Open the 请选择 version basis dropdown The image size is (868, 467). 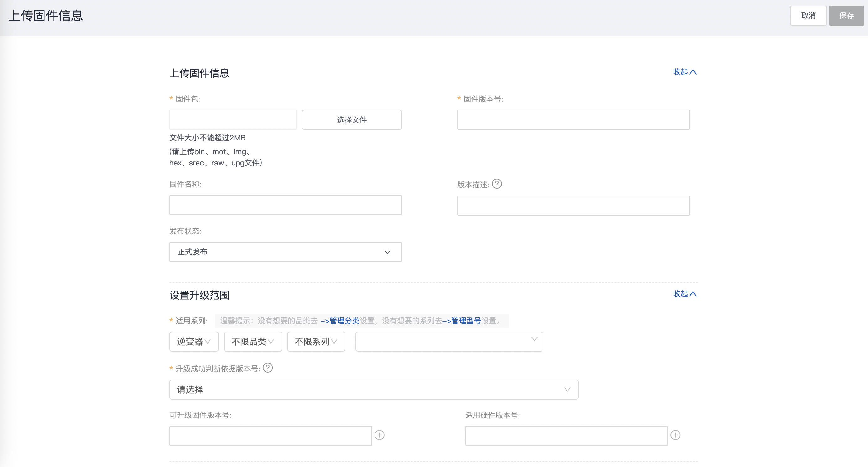(x=373, y=390)
